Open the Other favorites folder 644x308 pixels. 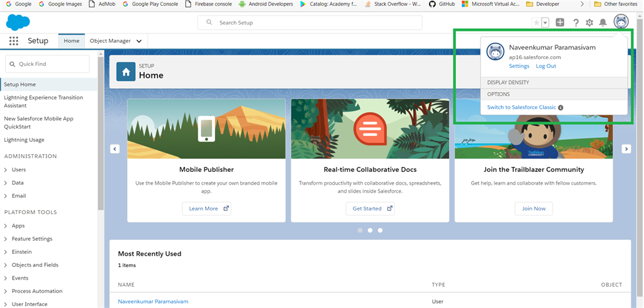click(x=616, y=4)
